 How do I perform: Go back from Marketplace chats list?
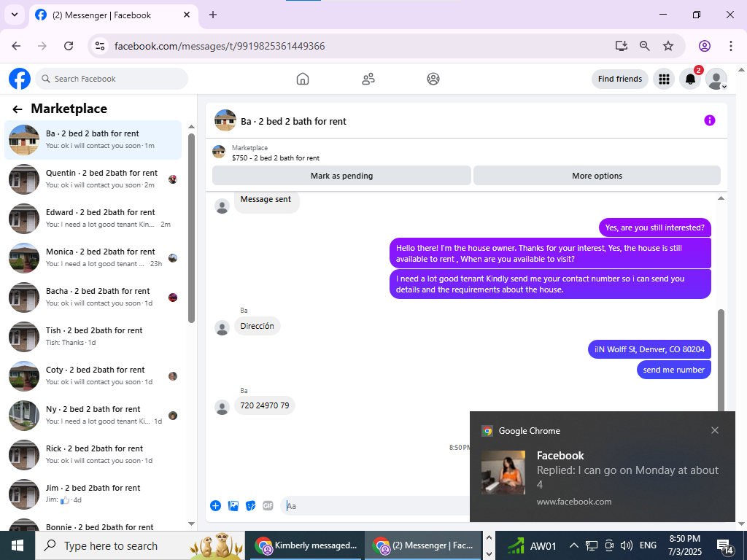click(x=18, y=109)
